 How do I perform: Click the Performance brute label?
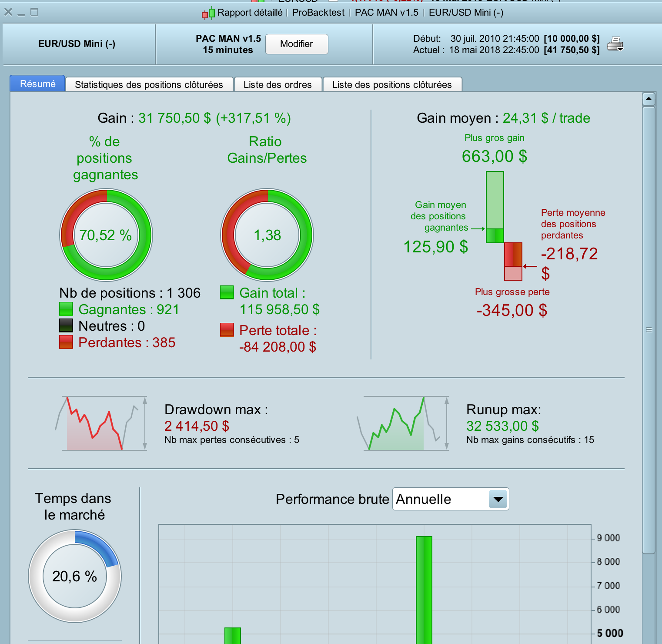coord(333,499)
